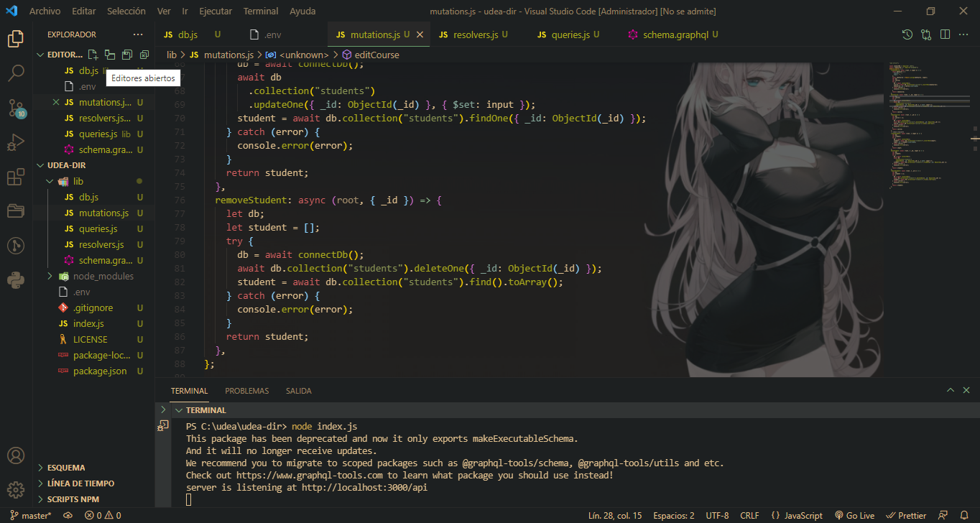Open the Project Manager folder icon
Viewport: 980px width, 523px height.
pyautogui.click(x=16, y=211)
